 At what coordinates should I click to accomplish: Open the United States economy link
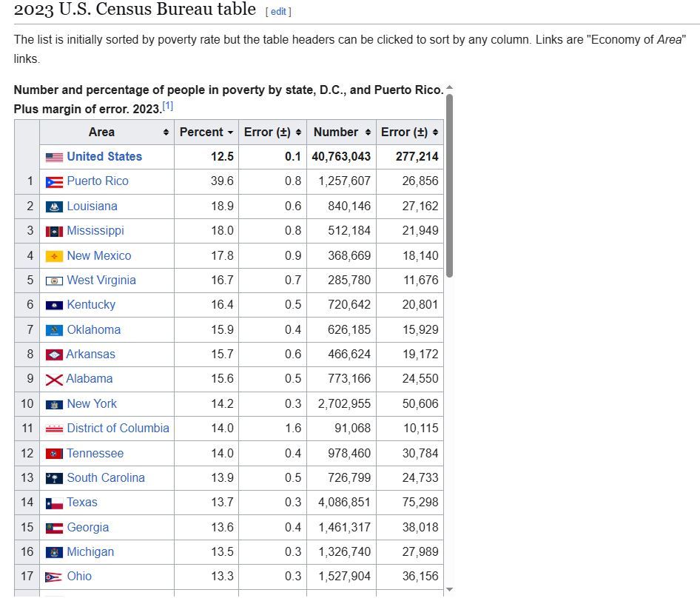104,157
